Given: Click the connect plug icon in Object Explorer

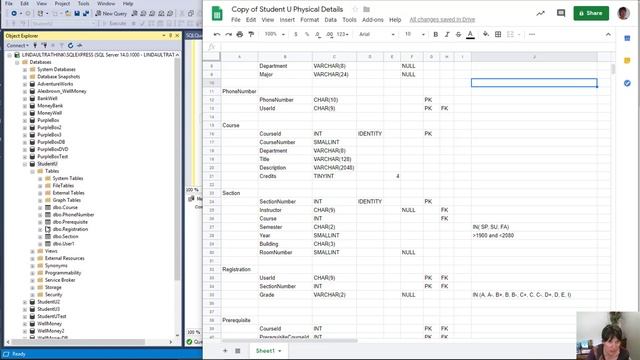Looking at the screenshot, I should [35, 45].
